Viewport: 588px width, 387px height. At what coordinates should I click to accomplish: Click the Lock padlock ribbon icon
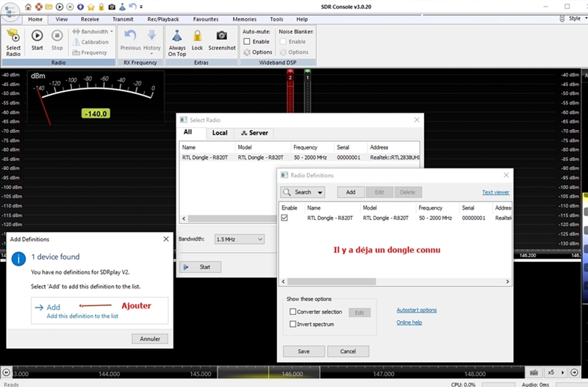197,35
